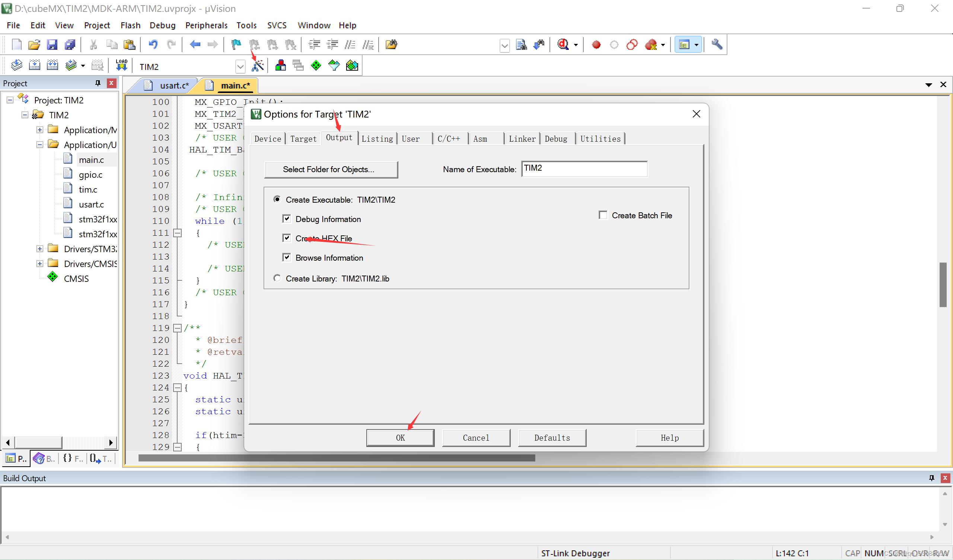Open the TIM2 target selection dropdown

click(x=240, y=67)
